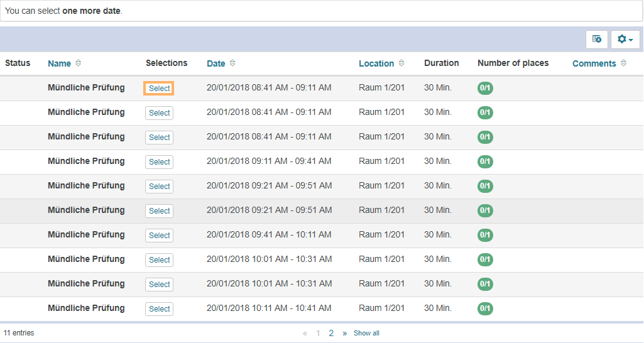
Task: Sort by Location column header text
Action: click(376, 63)
